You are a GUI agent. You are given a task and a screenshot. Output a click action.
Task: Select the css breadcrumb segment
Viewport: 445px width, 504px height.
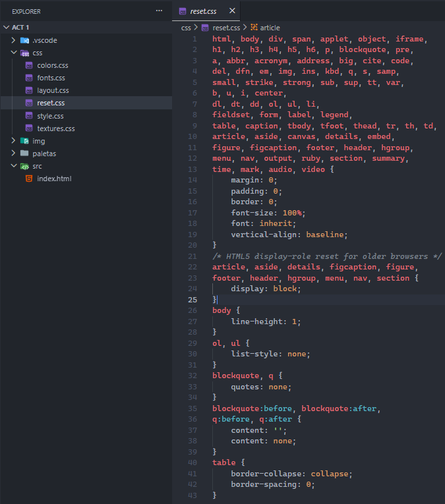point(186,28)
